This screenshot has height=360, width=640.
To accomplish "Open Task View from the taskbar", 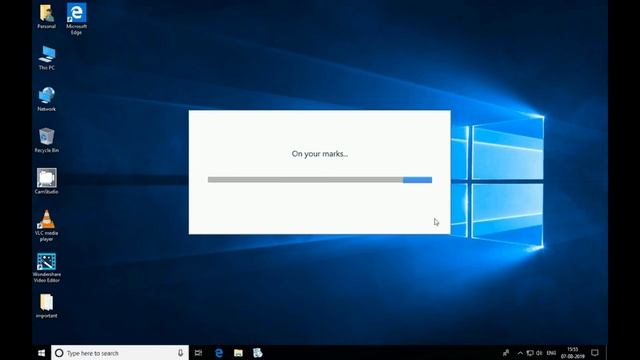I will coord(198,353).
